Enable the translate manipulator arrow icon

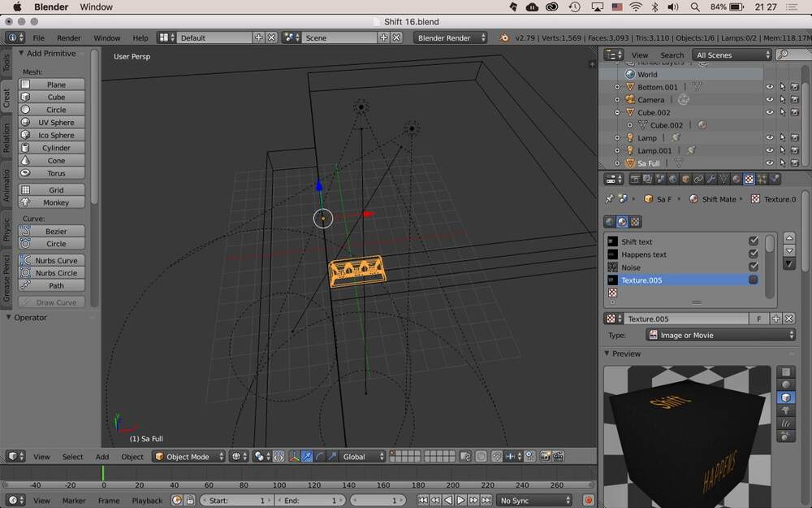tap(307, 457)
